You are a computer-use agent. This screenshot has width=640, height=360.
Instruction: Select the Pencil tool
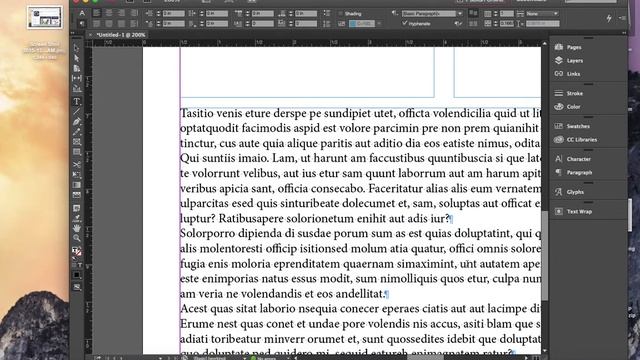pyautogui.click(x=76, y=131)
